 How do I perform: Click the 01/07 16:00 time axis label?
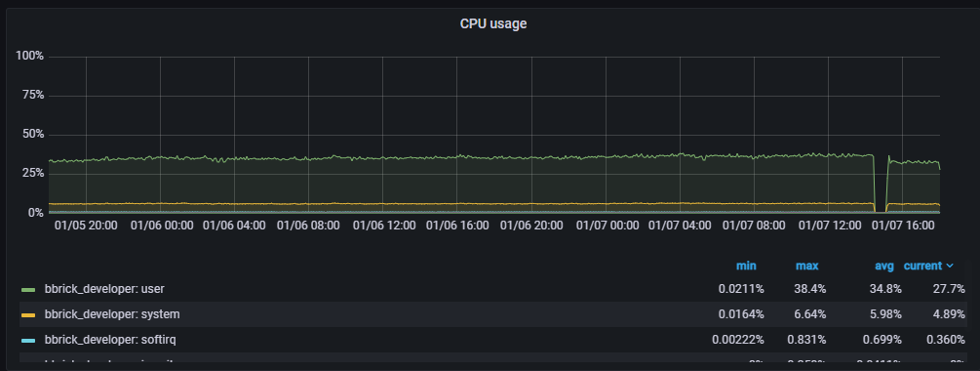point(903,226)
